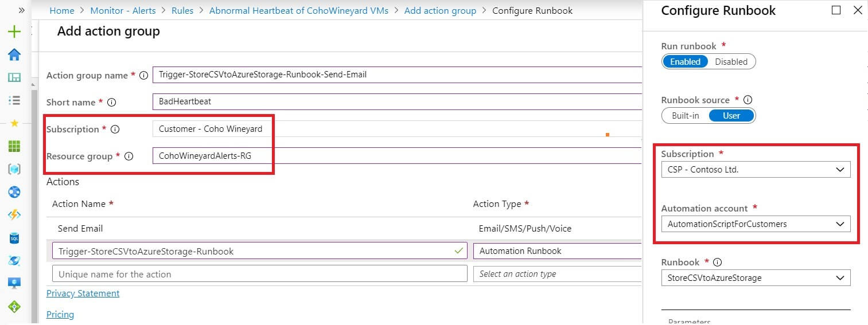Click info icon next to Action group name
This screenshot has height=325, width=868.
tap(143, 75)
